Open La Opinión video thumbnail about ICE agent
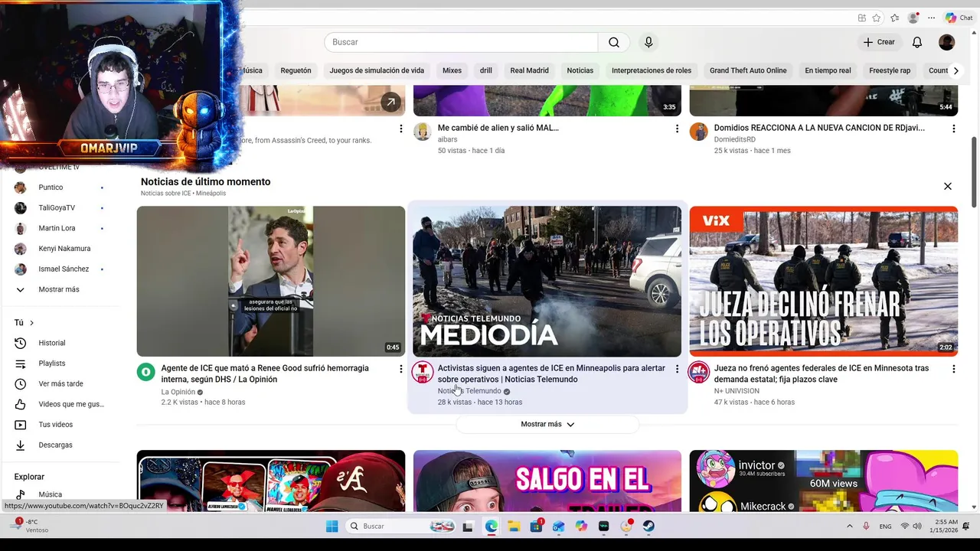Screen dimensions: 980x551 click(x=271, y=281)
